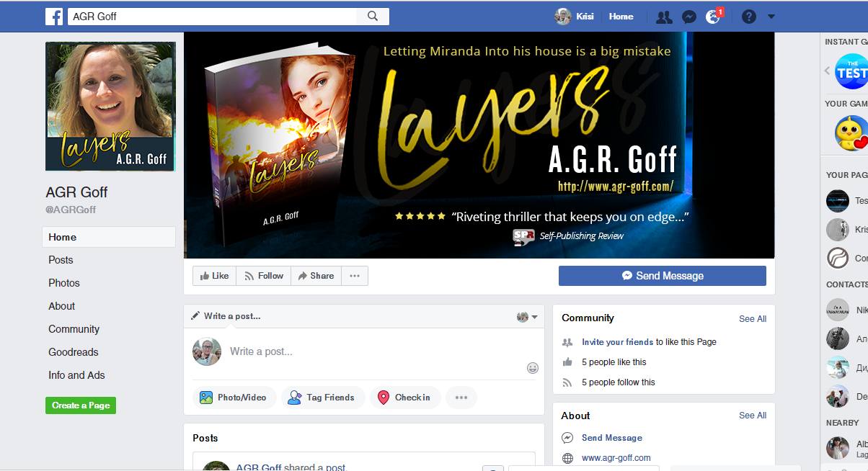Screen dimensions: 868x471
Task: Click the '5 people like this' text
Action: coord(614,362)
